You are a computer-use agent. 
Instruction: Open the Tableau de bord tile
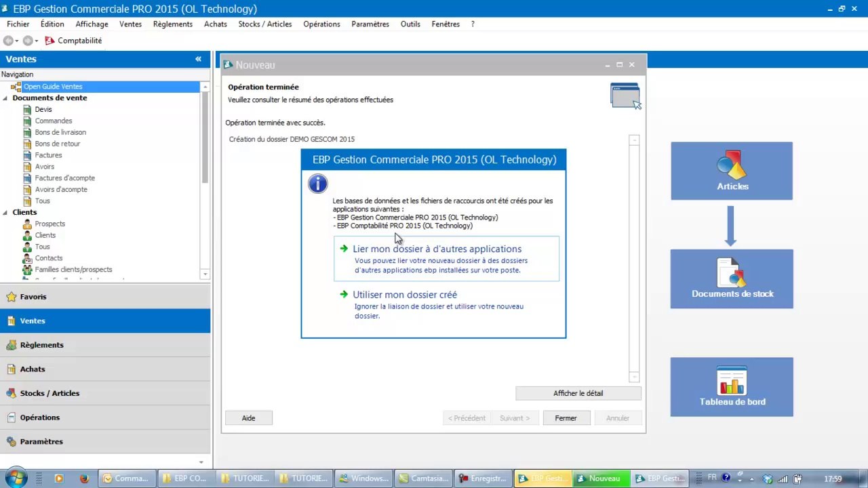click(732, 387)
